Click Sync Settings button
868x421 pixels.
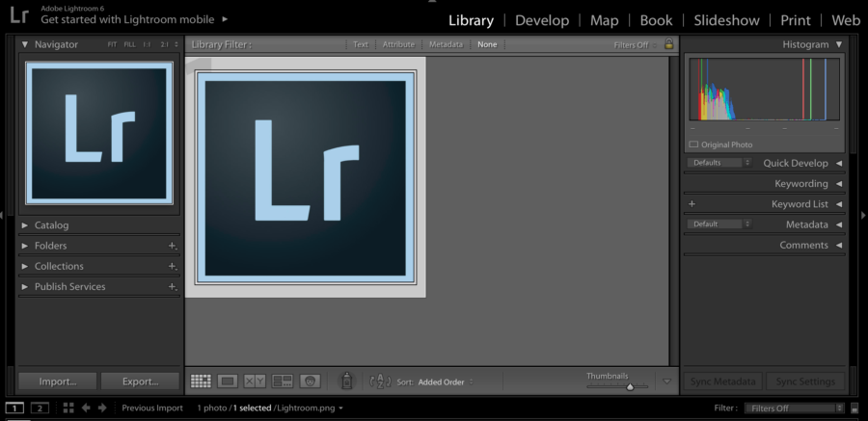point(805,382)
